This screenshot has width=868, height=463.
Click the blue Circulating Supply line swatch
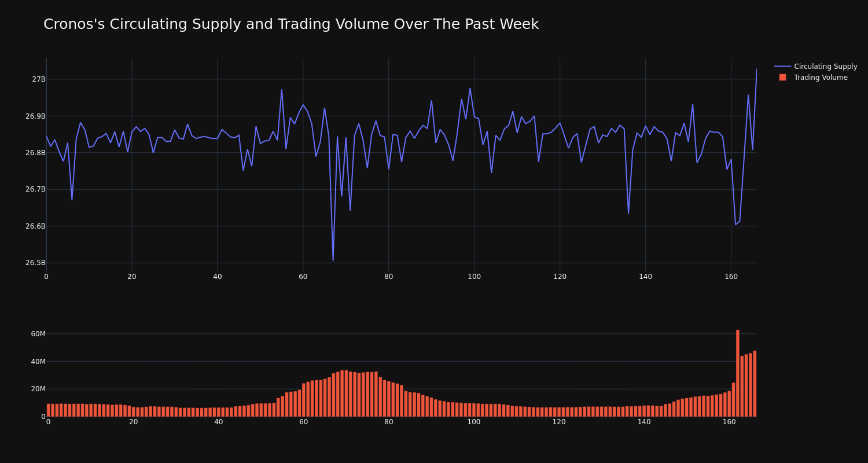782,67
